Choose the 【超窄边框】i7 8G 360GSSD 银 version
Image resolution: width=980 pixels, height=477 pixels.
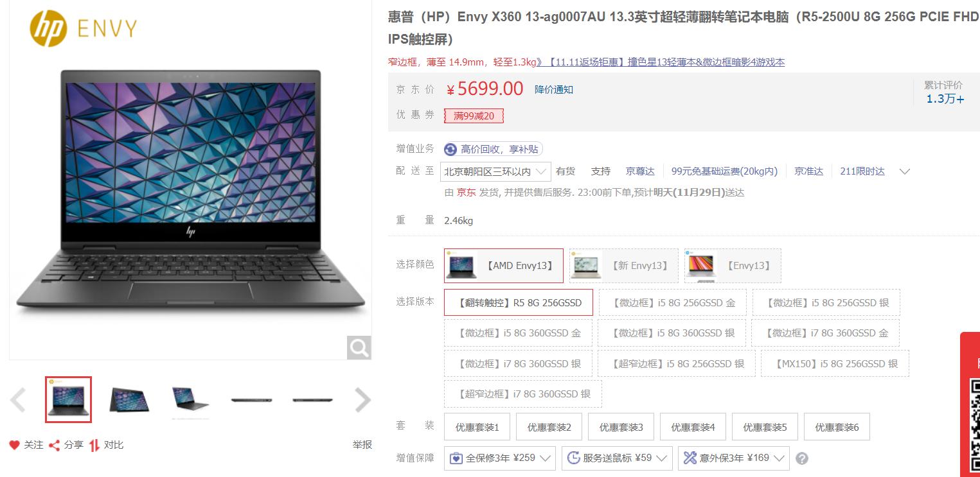click(523, 394)
